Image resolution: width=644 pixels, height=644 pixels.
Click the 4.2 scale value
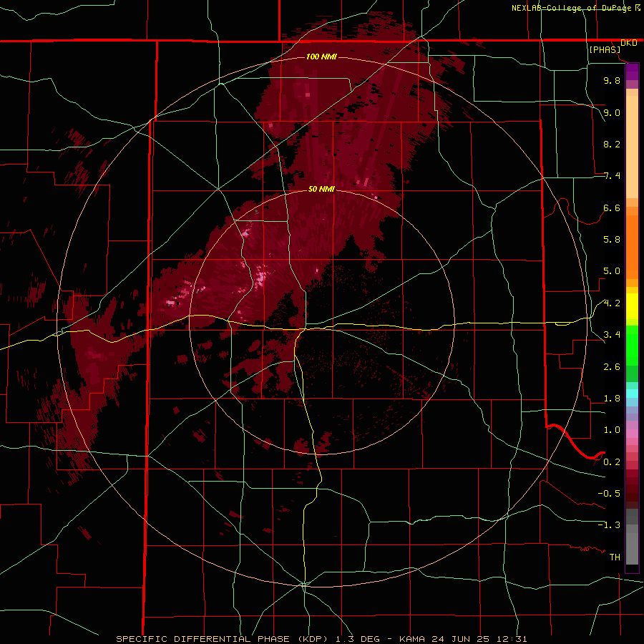(612, 303)
